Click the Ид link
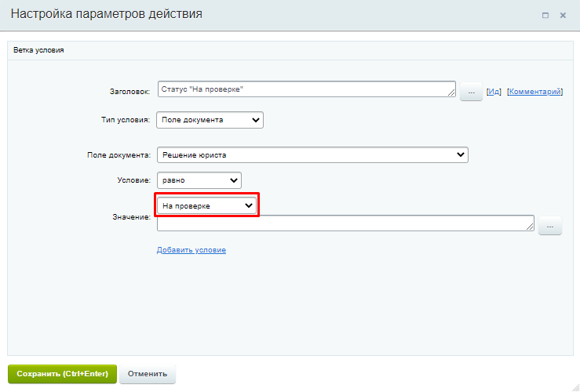 tap(494, 92)
